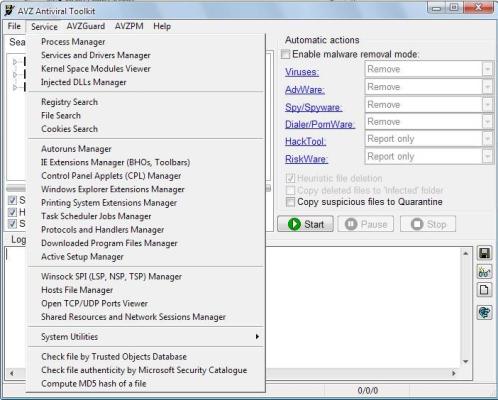498x400 pixels.
Task: Toggle the checkbox labeled S just above Log
Action: 12,223
